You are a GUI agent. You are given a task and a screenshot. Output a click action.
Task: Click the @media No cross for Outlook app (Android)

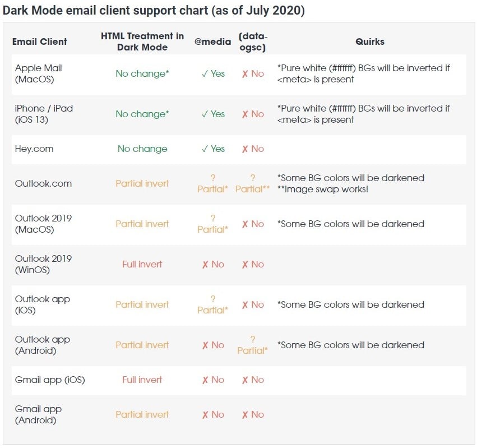click(205, 345)
